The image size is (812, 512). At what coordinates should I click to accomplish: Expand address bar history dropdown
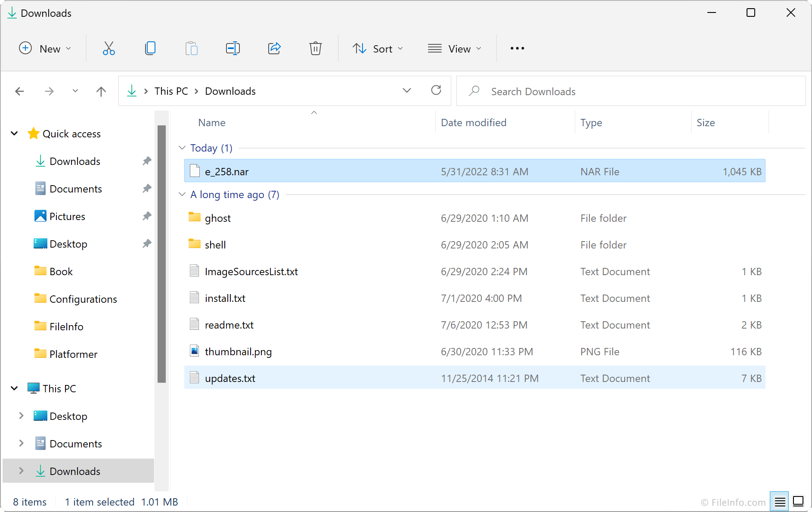coord(407,90)
